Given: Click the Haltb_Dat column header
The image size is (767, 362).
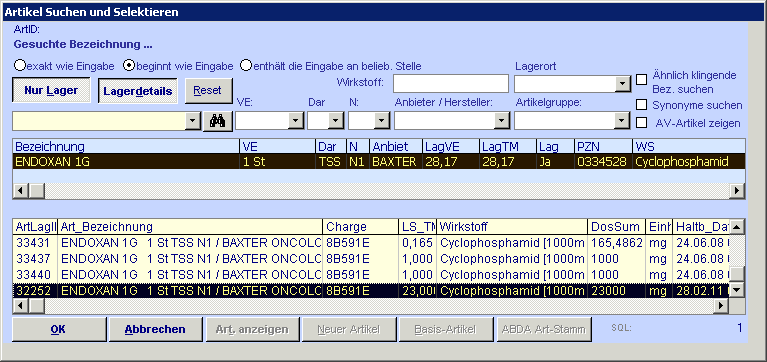Looking at the screenshot, I should [x=700, y=226].
